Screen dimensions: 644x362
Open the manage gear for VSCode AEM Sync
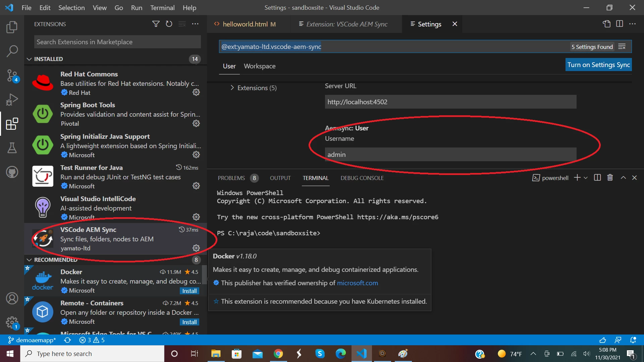point(196,248)
